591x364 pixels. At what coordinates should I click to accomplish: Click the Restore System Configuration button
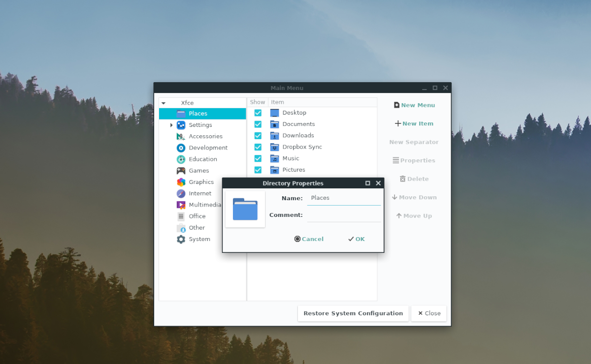[353, 313]
